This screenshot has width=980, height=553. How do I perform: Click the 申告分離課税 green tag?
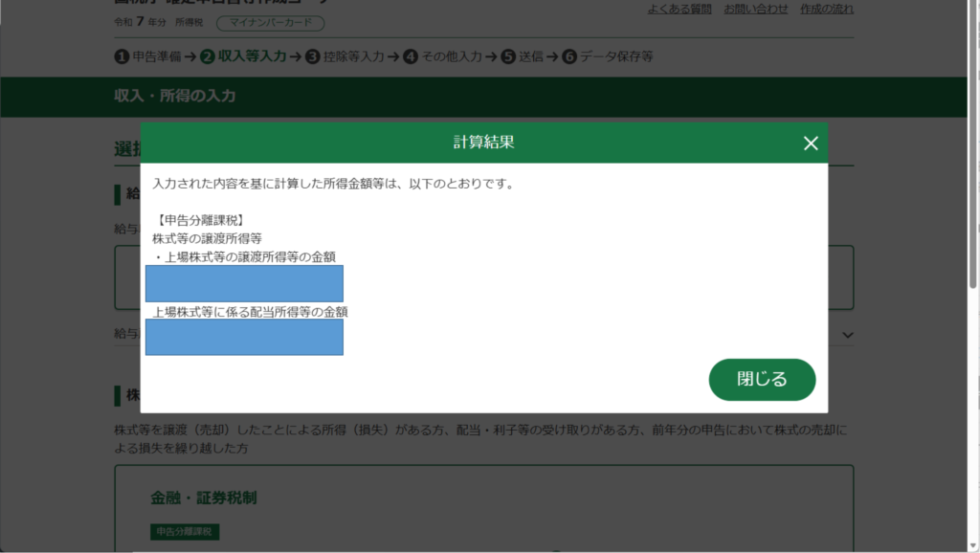coord(185,532)
